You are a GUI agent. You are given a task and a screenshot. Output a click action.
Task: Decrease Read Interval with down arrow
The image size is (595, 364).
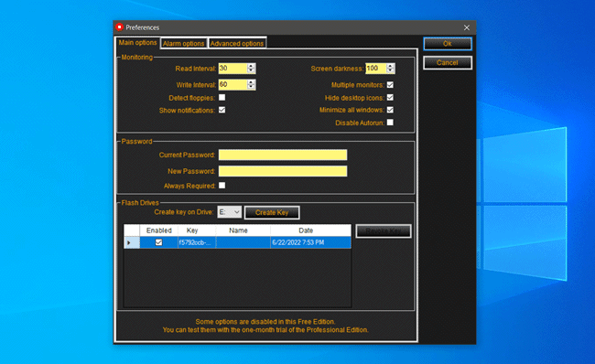(251, 71)
